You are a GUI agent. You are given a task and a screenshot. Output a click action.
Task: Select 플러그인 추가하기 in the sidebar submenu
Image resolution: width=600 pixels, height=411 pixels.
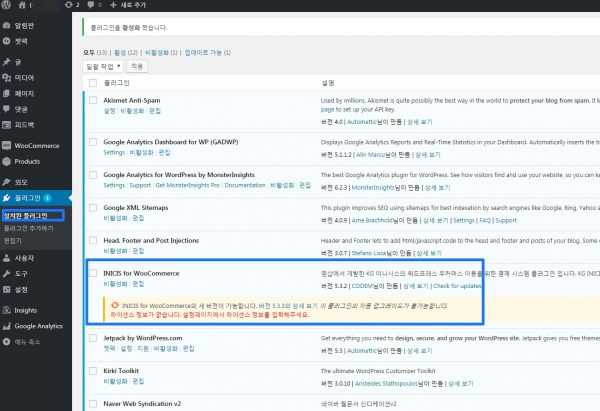[x=28, y=228]
